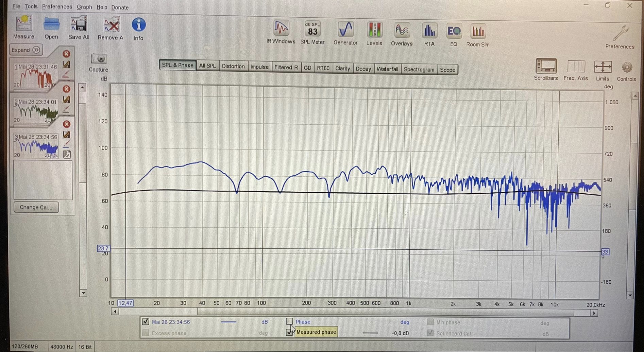Open the Preferences menu
The height and width of the screenshot is (352, 644).
56,7
